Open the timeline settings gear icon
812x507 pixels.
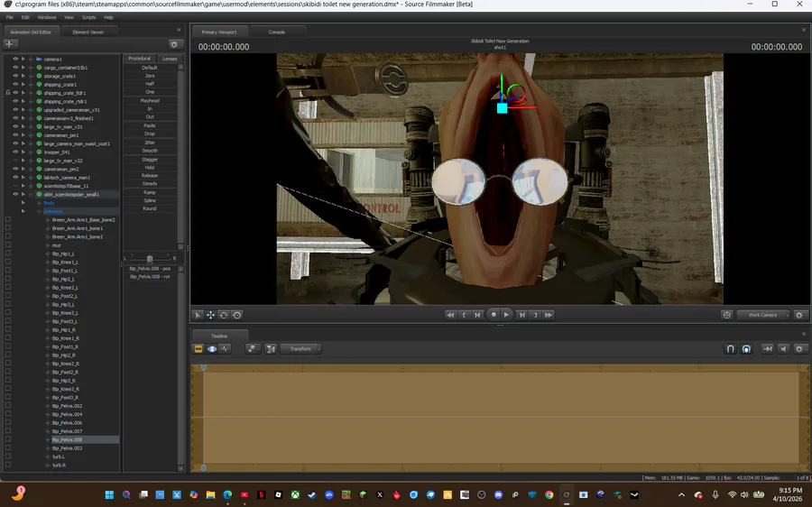(799, 348)
